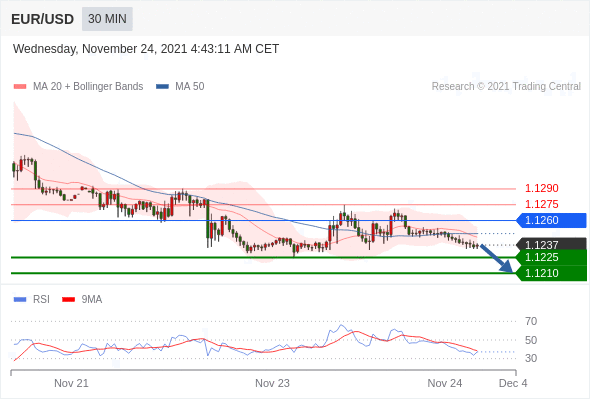Toggle the MA 50 legend label
The image size is (590, 400).
(190, 87)
